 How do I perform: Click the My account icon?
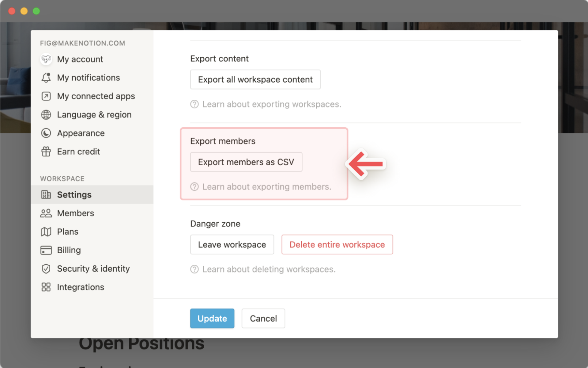pos(47,59)
